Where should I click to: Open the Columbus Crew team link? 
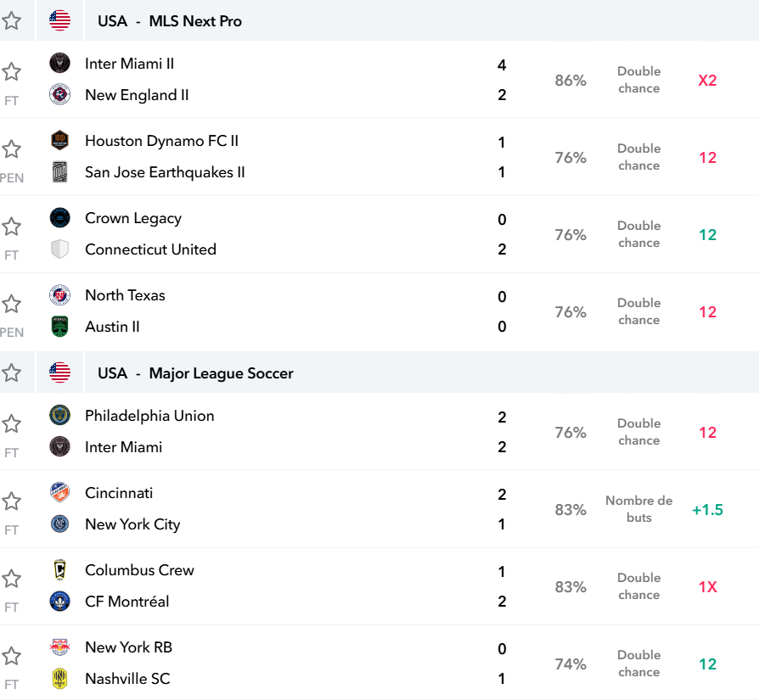point(139,570)
